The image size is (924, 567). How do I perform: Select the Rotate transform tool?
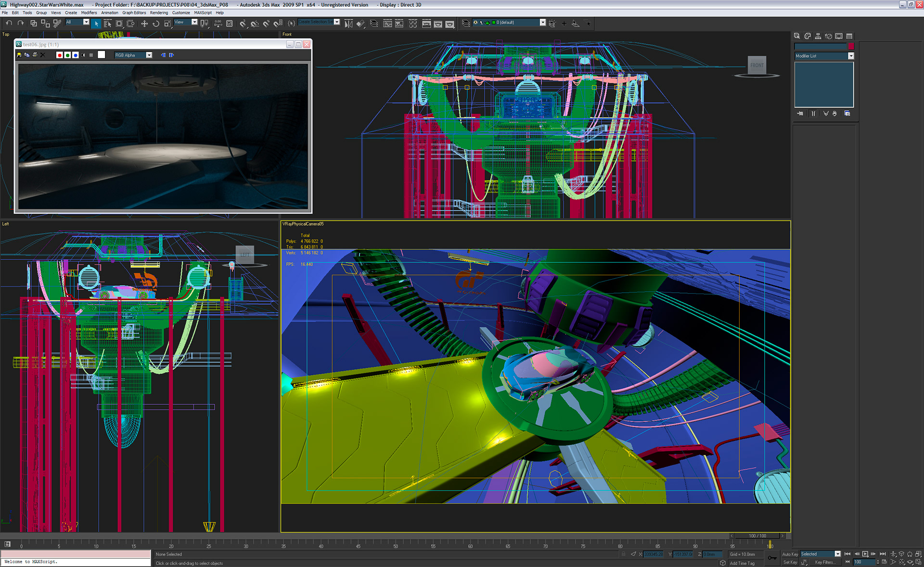click(x=156, y=23)
